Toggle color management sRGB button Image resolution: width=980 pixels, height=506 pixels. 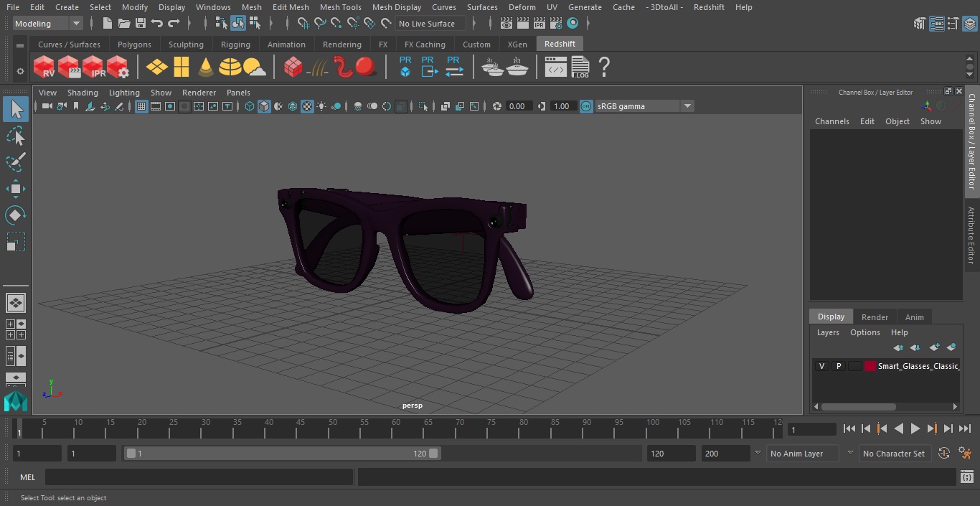tap(586, 106)
